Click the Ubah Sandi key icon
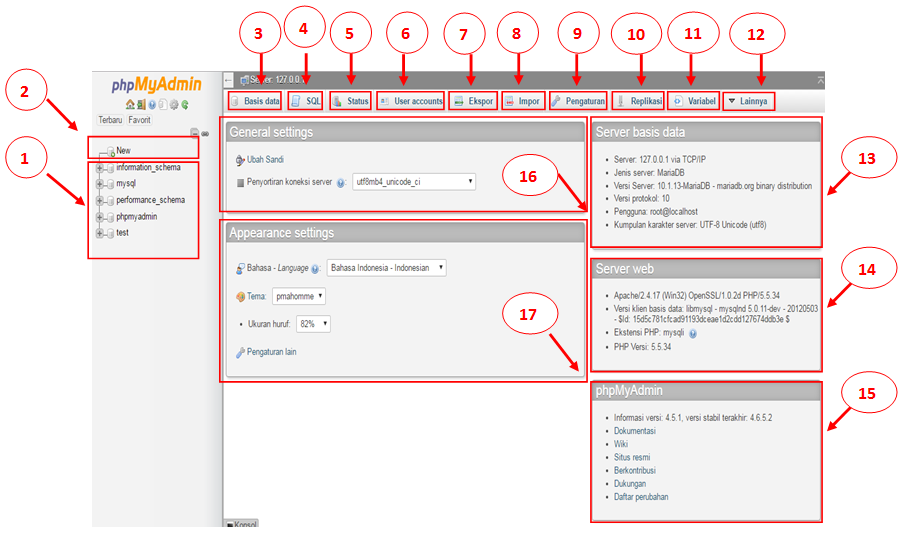Screen dimensions: 903x539 pyautogui.click(x=240, y=160)
